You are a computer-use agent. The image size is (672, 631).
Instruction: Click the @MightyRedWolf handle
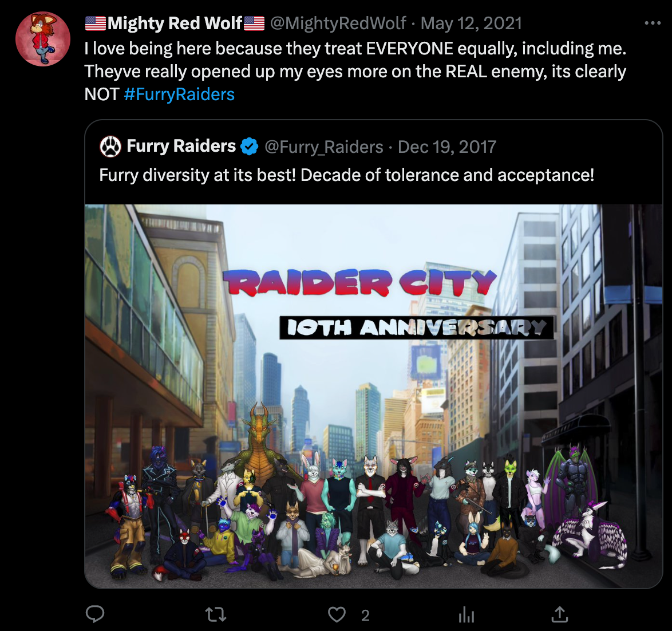click(338, 23)
